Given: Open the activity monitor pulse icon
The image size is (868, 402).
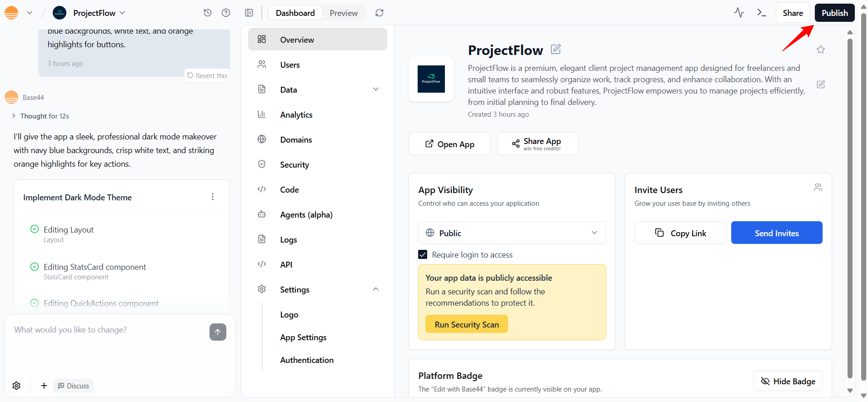Looking at the screenshot, I should [x=739, y=13].
